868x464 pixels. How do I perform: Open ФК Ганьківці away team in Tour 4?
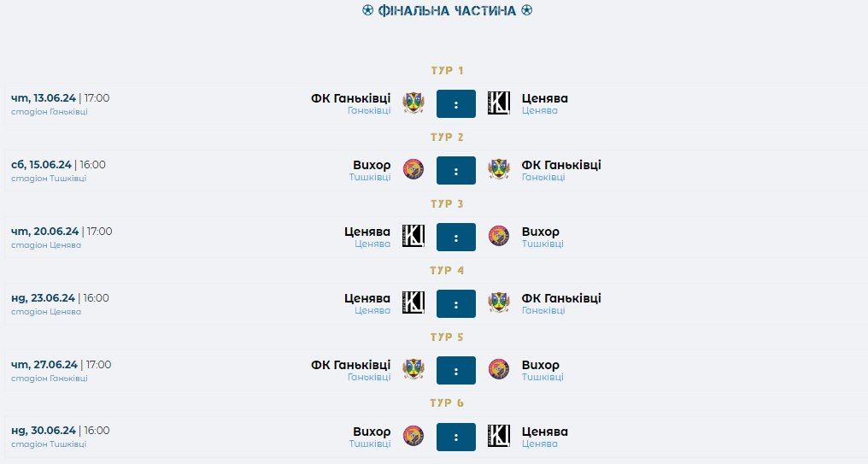(561, 298)
